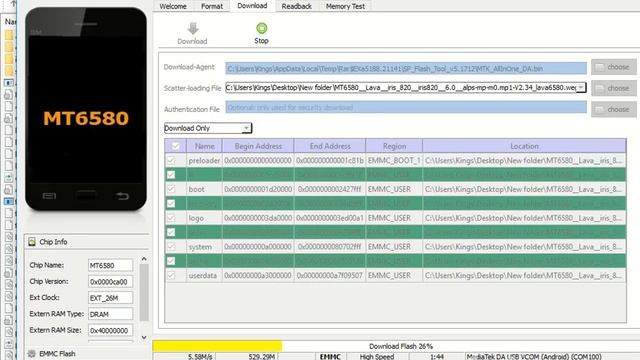Click the folder icon on Authentication choose
Viewport: 640px width, 360px height.
(x=599, y=109)
